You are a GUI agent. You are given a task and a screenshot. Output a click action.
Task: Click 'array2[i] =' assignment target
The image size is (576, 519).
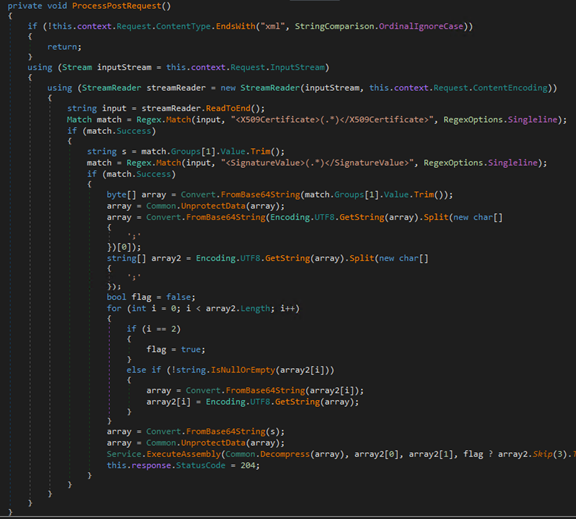[x=173, y=402]
